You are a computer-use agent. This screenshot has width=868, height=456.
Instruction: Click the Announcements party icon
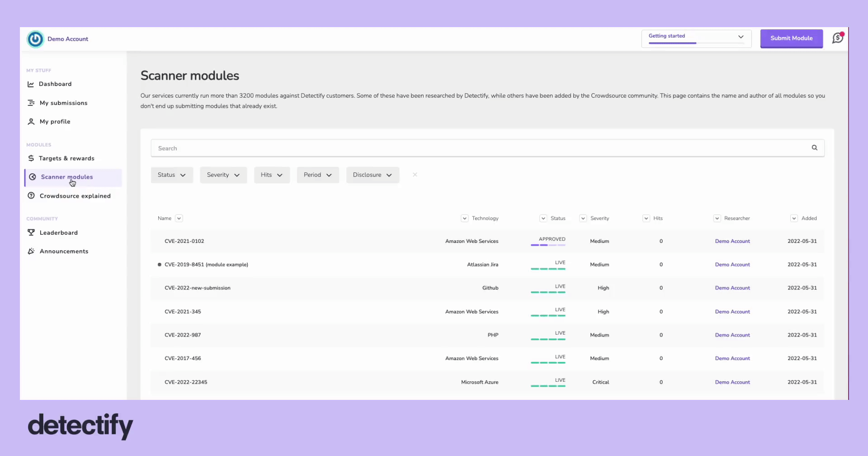point(31,251)
